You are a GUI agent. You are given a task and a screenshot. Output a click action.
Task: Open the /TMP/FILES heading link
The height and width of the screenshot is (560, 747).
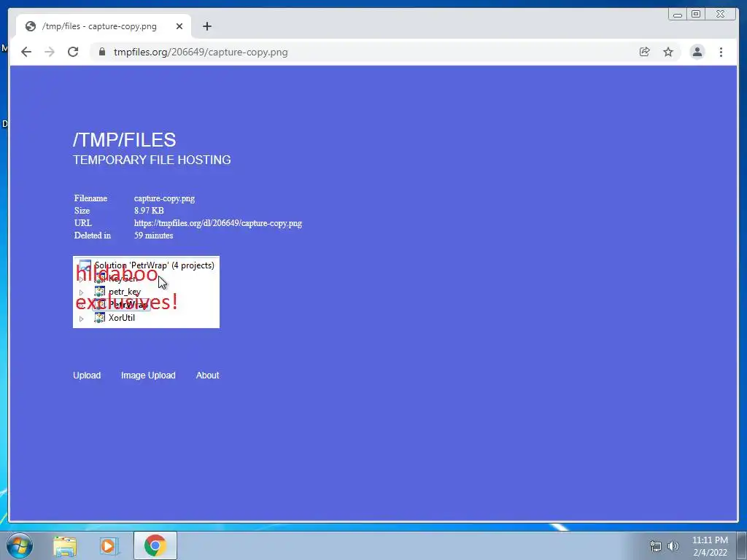pyautogui.click(x=124, y=139)
